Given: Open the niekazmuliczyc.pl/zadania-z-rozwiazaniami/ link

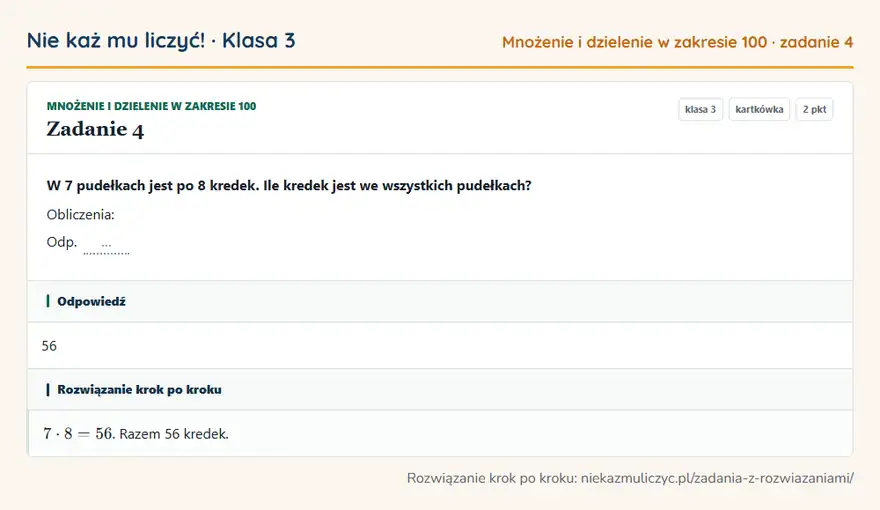Looking at the screenshot, I should tap(717, 478).
